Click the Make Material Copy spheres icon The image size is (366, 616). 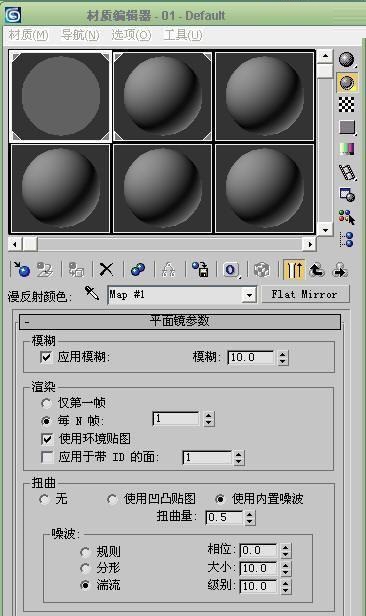[138, 270]
